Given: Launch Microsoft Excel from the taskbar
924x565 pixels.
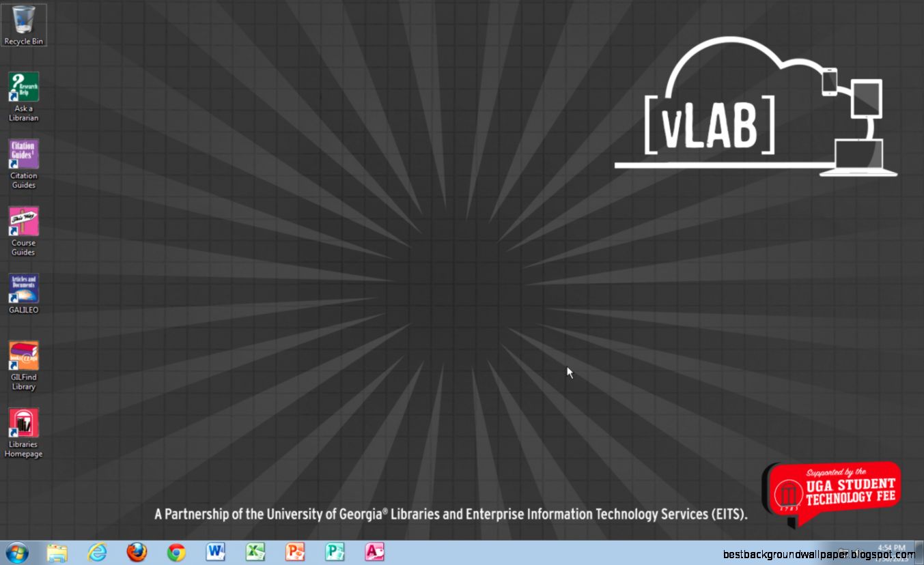Looking at the screenshot, I should [x=255, y=551].
